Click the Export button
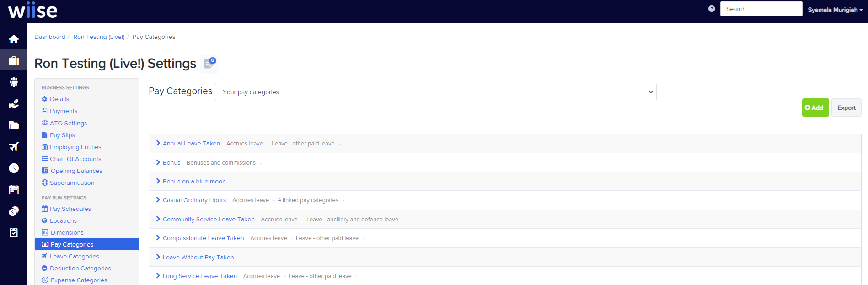Image resolution: width=868 pixels, height=285 pixels. pos(847,108)
